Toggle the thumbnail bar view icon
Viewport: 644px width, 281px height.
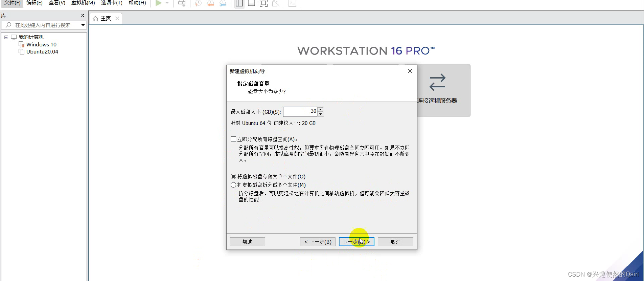pos(251,3)
